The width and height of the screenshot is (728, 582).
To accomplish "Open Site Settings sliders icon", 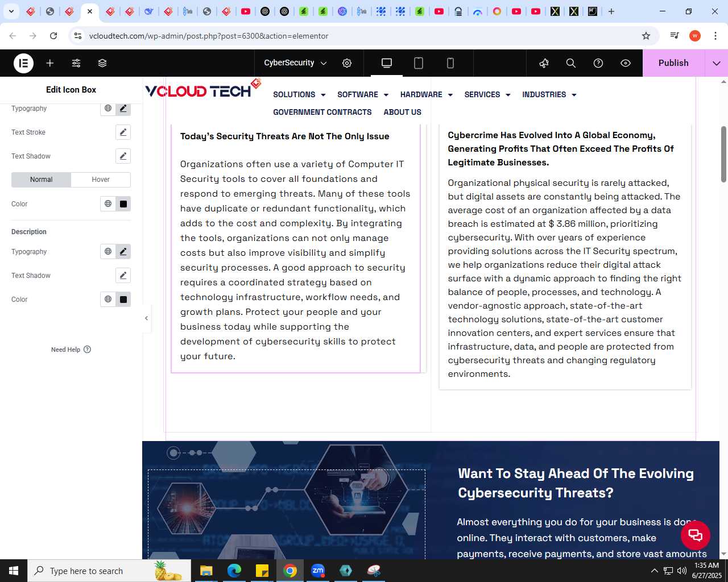I will pyautogui.click(x=76, y=63).
